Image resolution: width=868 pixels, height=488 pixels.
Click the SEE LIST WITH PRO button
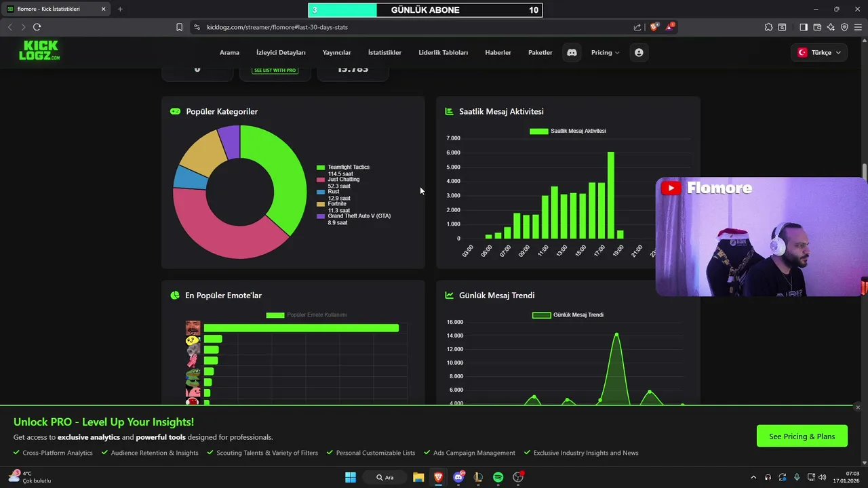pos(275,70)
